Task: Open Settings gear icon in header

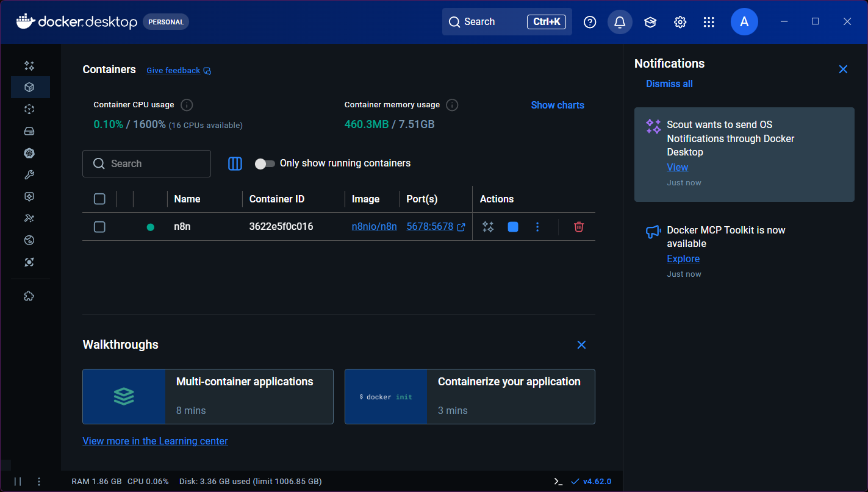Action: tap(680, 22)
